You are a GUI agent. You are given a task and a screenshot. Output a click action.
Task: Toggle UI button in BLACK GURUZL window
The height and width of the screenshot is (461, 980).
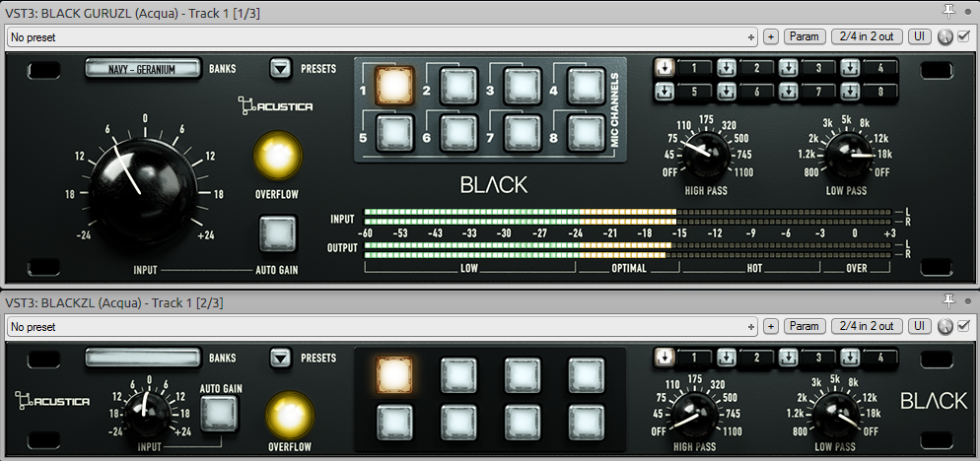click(919, 36)
